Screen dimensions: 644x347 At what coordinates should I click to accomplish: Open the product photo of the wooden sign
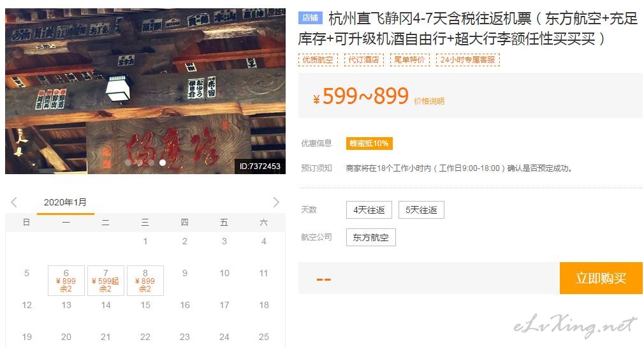click(x=145, y=91)
